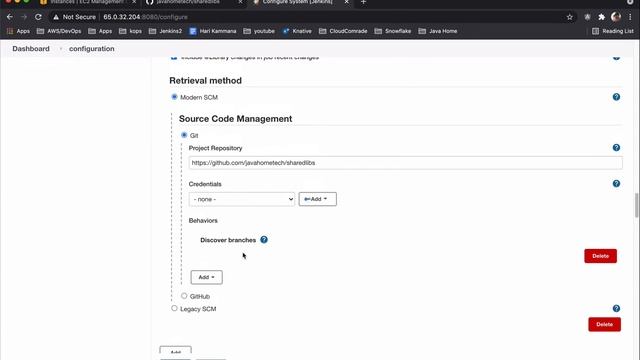
Task: Open help icon beside Project Repository
Action: 616,147
